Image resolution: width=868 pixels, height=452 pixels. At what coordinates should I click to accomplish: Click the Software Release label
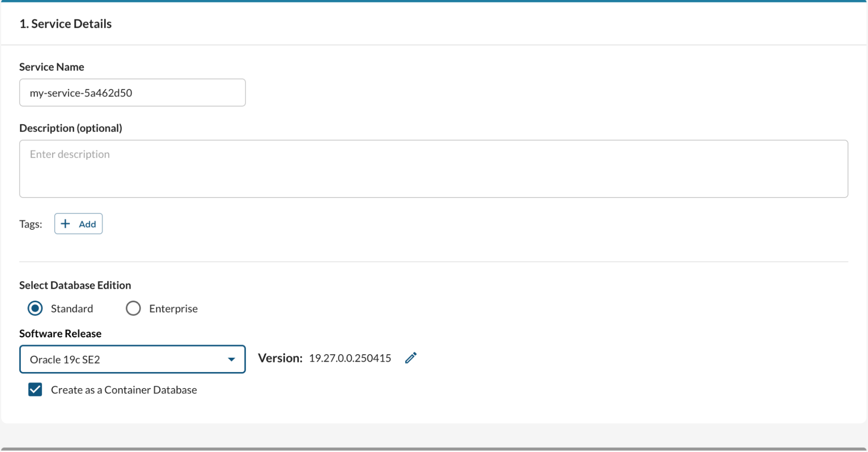pyautogui.click(x=60, y=333)
